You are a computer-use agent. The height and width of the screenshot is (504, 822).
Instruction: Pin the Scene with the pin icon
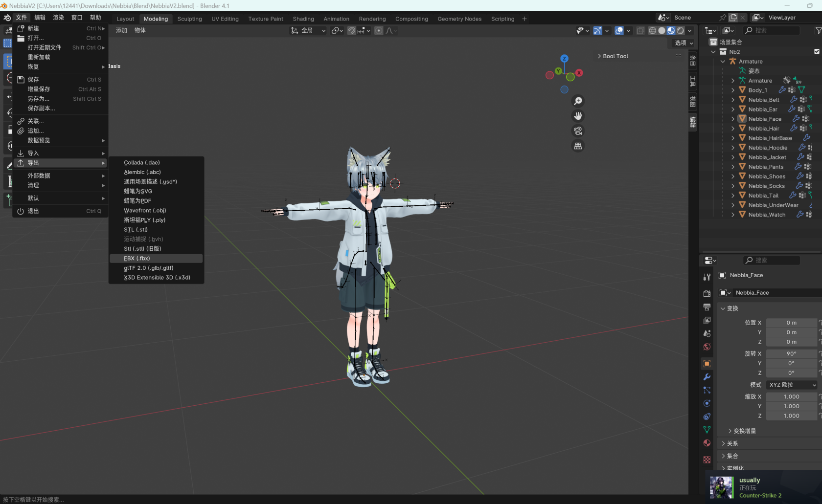click(723, 18)
